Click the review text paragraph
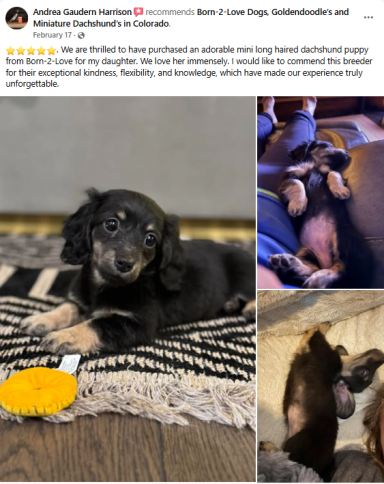This screenshot has width=384, height=484. (x=189, y=67)
